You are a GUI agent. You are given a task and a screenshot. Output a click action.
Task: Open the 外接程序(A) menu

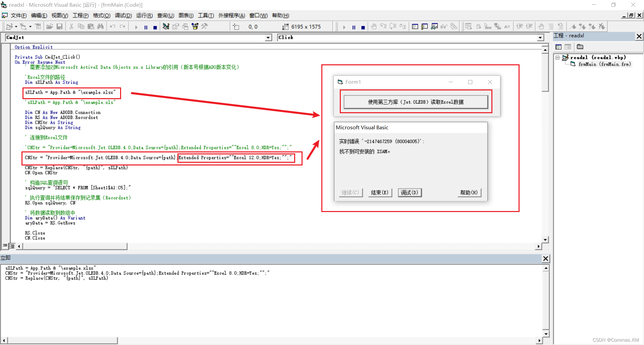point(231,15)
